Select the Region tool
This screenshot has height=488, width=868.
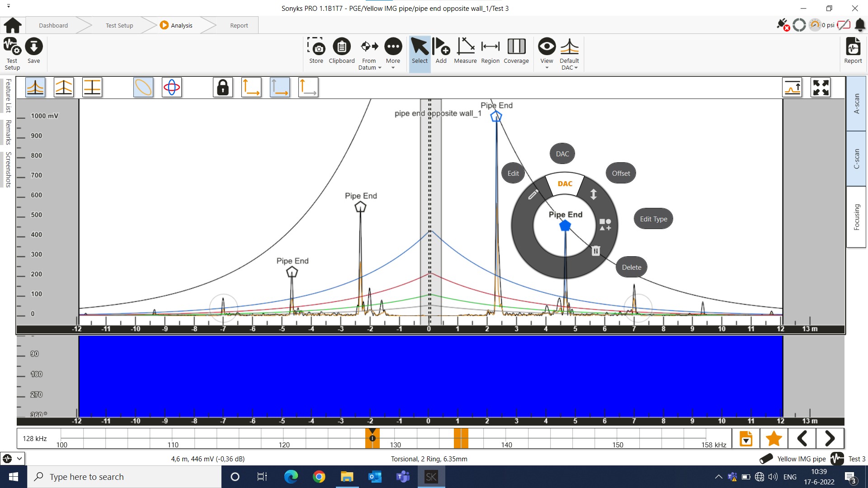490,47
